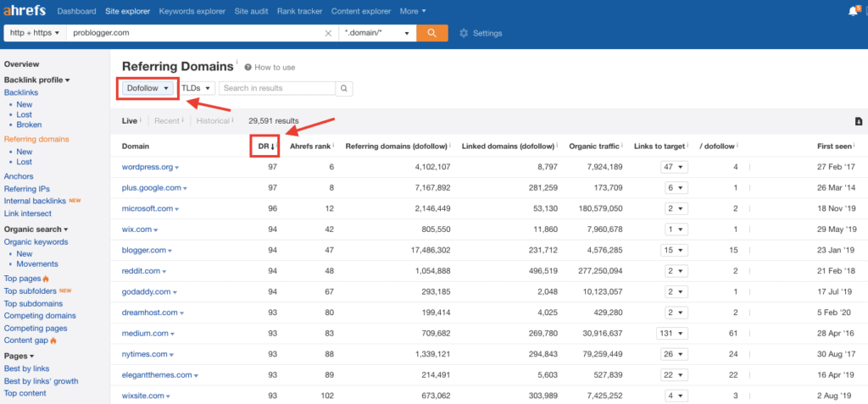Switch to the Historical tab
868x404 pixels.
tap(213, 120)
